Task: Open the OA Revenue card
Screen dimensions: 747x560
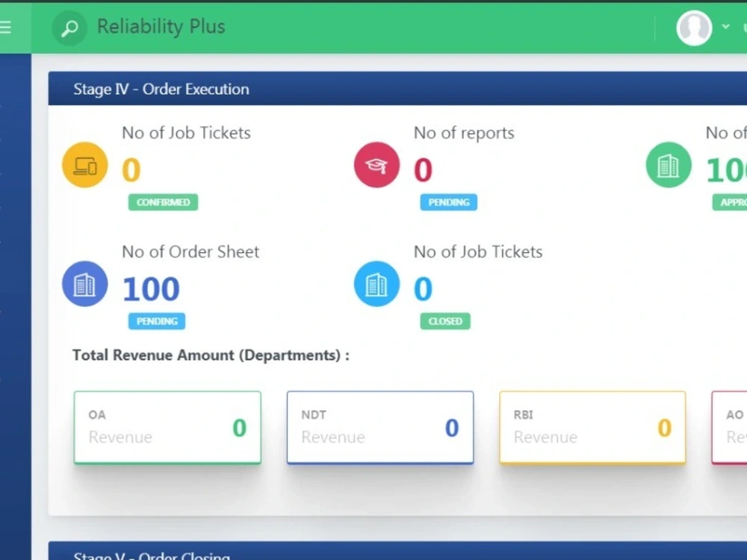Action: [x=167, y=428]
